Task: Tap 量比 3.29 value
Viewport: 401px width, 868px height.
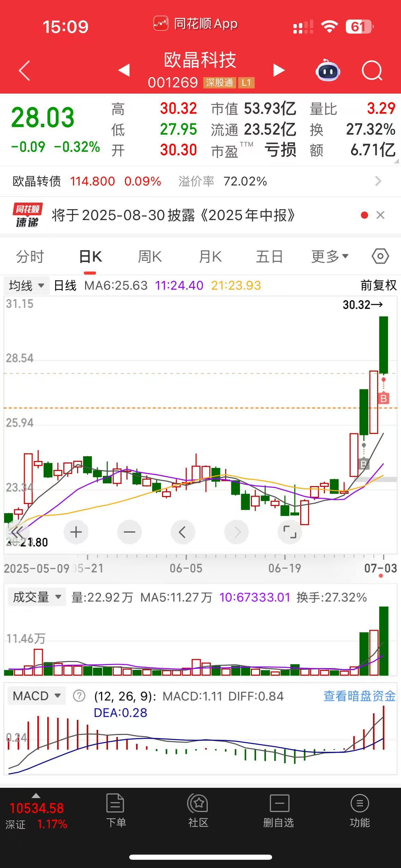Action: pos(381,109)
